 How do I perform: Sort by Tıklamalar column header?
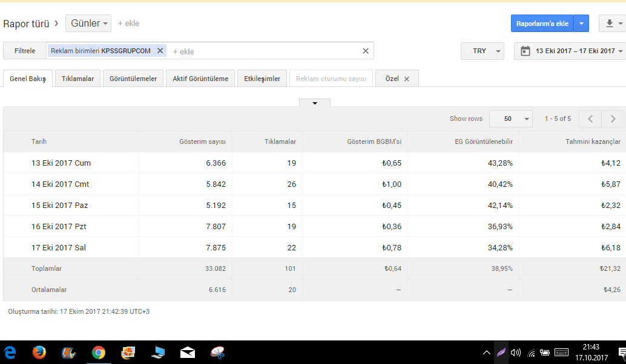280,141
